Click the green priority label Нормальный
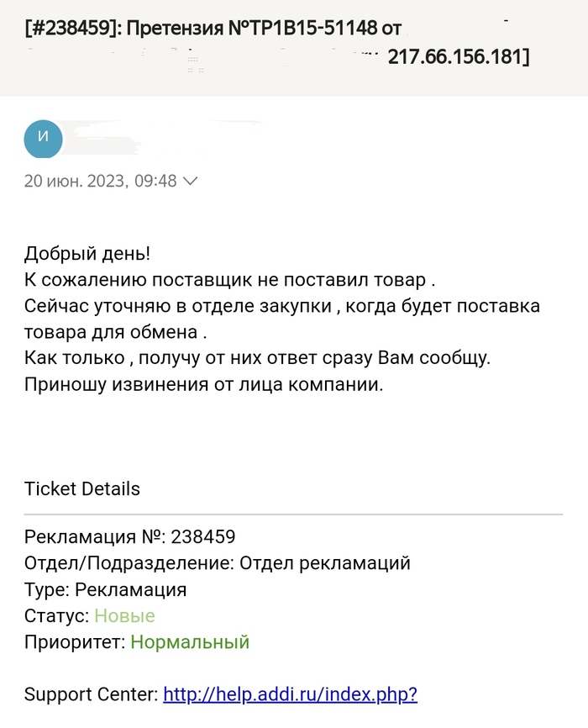Screen dimensions: 588x728 (190, 642)
